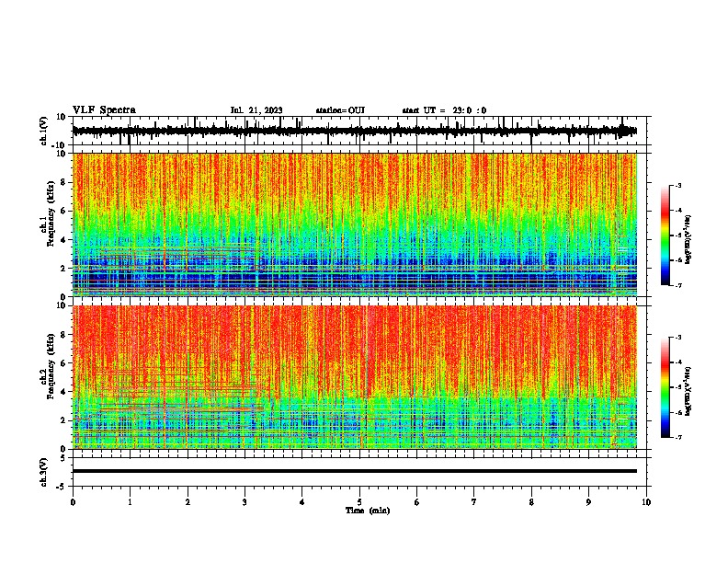This screenshot has width=728, height=563.
Task: Click the ch.2 colorbar 'log(PSD)' label
Action: pos(688,392)
